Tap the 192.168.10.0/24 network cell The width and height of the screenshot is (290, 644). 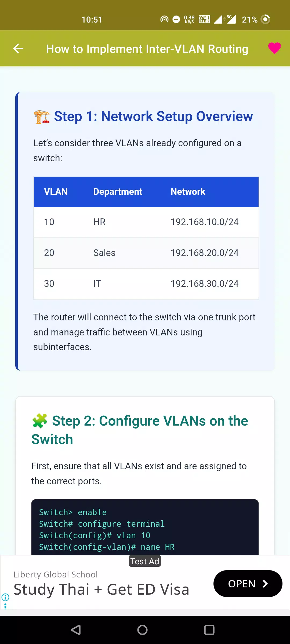point(205,222)
